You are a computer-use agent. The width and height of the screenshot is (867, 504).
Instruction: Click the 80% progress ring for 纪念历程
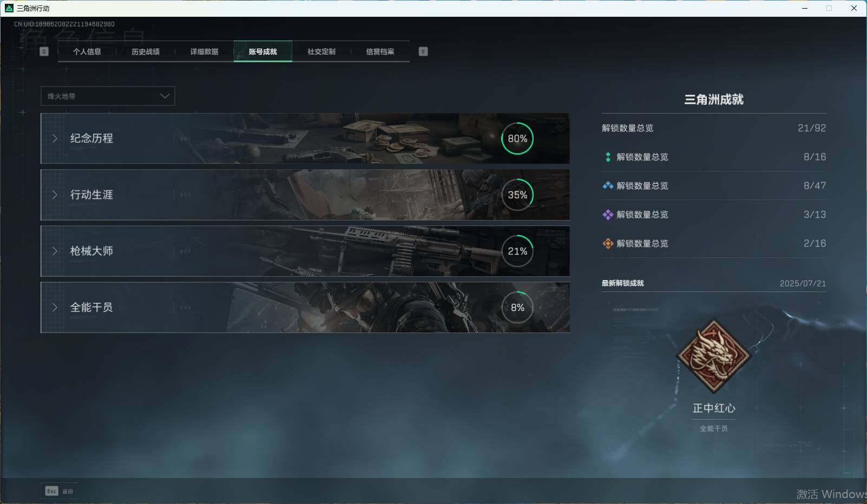coord(517,138)
